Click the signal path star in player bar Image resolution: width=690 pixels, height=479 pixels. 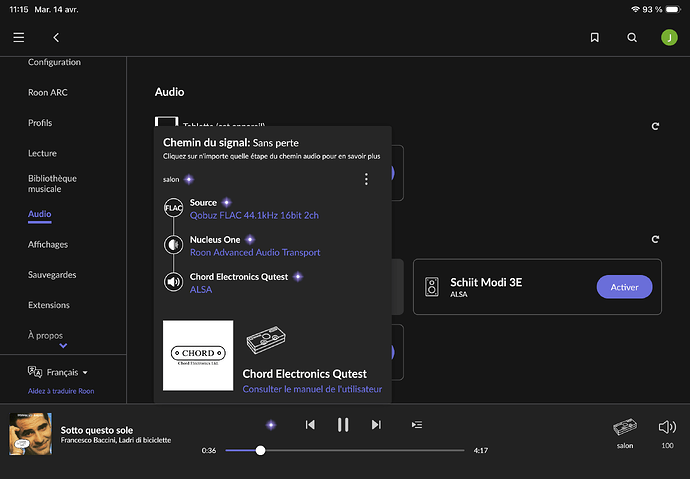(x=271, y=424)
